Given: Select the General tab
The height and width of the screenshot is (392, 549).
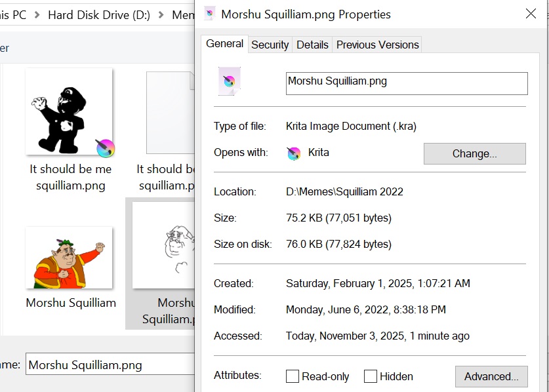Looking at the screenshot, I should (224, 44).
